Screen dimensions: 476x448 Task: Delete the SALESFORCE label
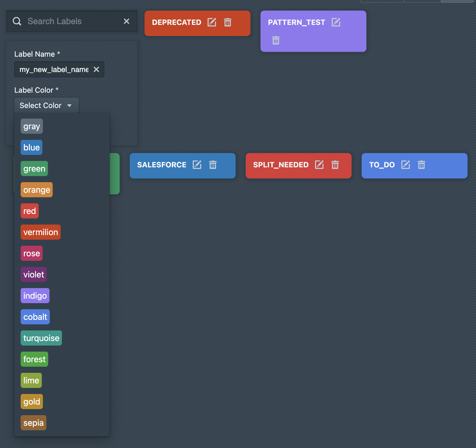click(x=213, y=165)
